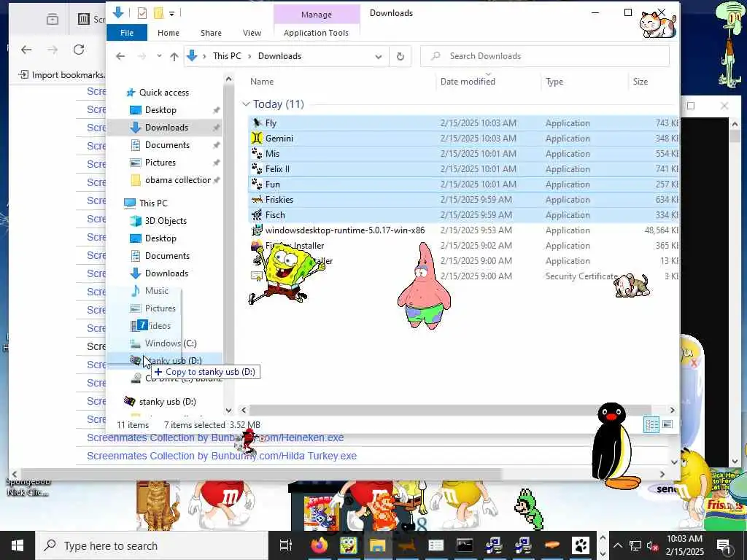Click the Search Downloads field
Image resolution: width=747 pixels, height=560 pixels.
pyautogui.click(x=545, y=56)
